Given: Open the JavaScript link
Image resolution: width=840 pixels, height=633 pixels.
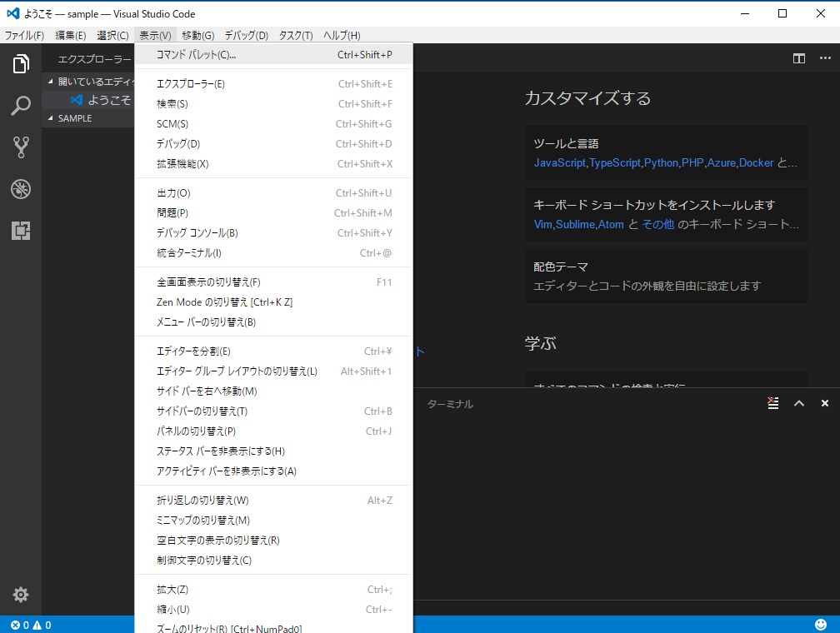Looking at the screenshot, I should click(x=560, y=162).
